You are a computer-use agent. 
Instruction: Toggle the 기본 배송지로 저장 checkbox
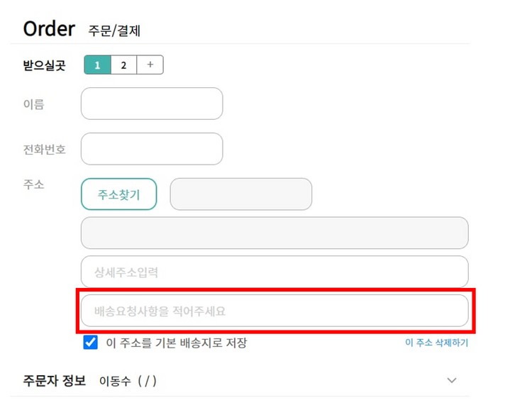pyautogui.click(x=90, y=343)
